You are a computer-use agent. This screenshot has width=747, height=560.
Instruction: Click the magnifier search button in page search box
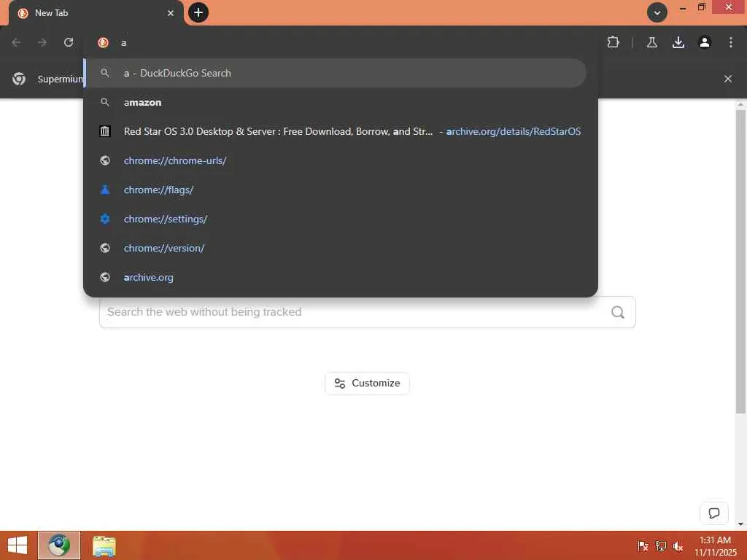(x=618, y=312)
